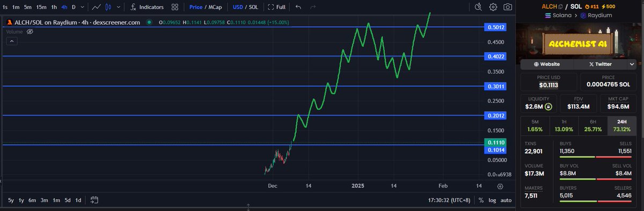Screen dimensions: 644x211
Task: Click the ALCH token logo in chart title
Action: point(9,23)
